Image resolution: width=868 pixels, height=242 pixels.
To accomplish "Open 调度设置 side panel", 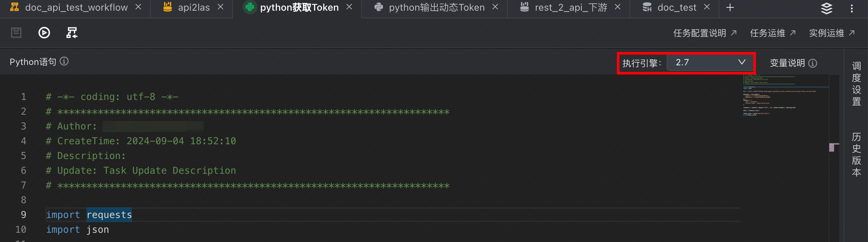I will [x=856, y=84].
